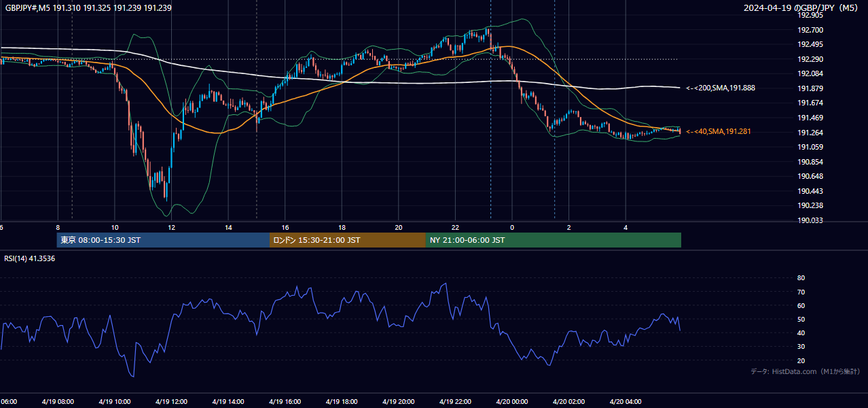
Task: Click price axis value 192.905
Action: [810, 15]
